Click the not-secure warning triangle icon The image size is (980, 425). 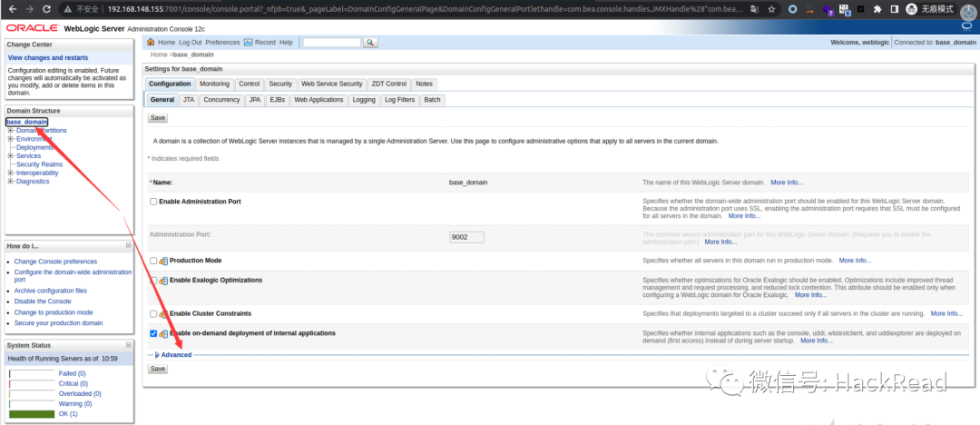pyautogui.click(x=67, y=9)
